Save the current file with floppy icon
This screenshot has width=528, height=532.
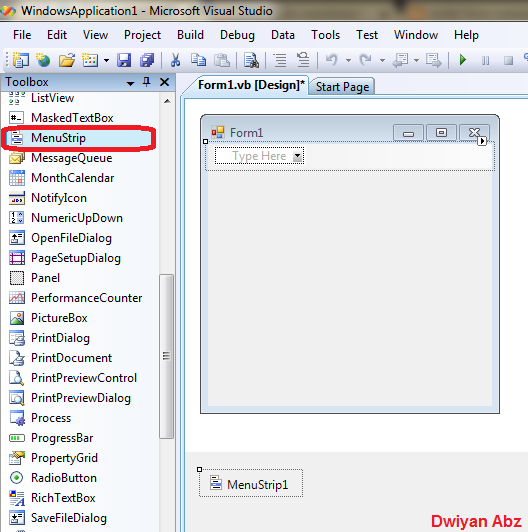[x=124, y=60]
